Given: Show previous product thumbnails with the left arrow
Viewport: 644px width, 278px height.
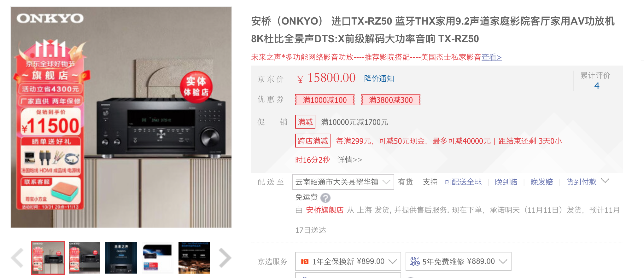Looking at the screenshot, I should (x=17, y=258).
